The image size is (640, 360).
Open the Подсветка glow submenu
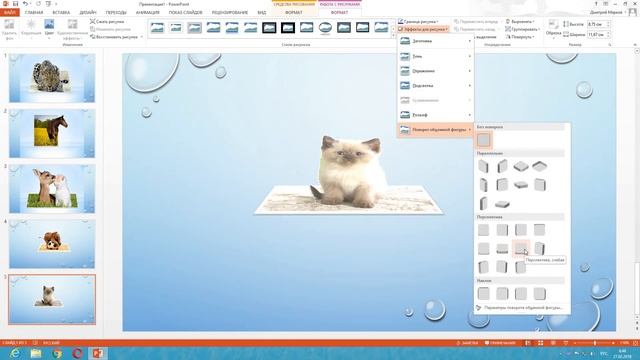click(436, 86)
